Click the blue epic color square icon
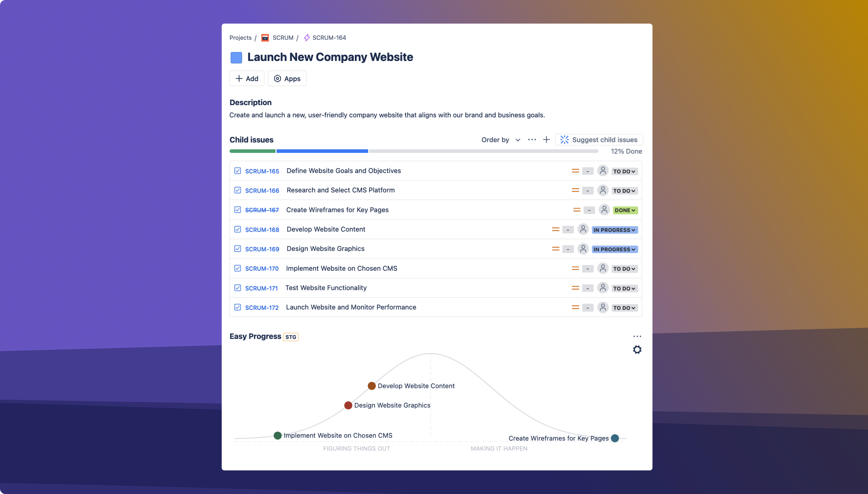The width and height of the screenshot is (868, 494). pos(236,57)
